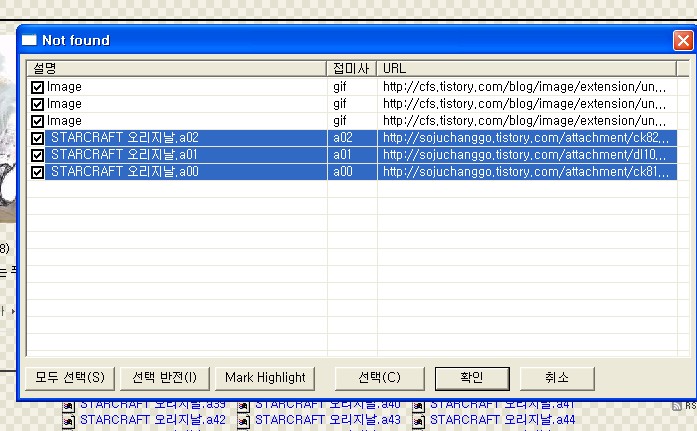Toggle checkbox for STARCRAFT 오리지날.a02
697x431 pixels.
tap(37, 138)
